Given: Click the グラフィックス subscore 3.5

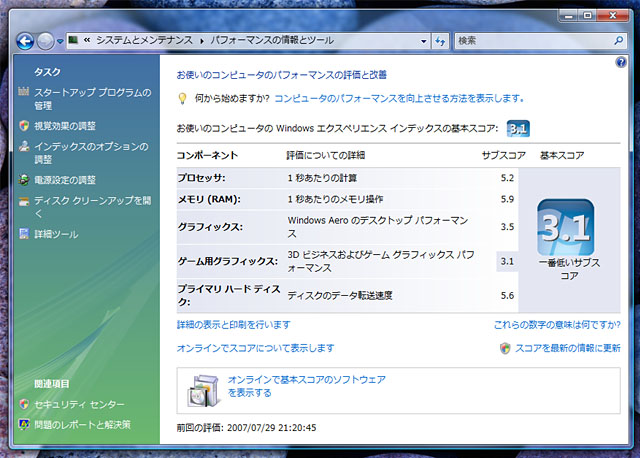Looking at the screenshot, I should pos(507,227).
